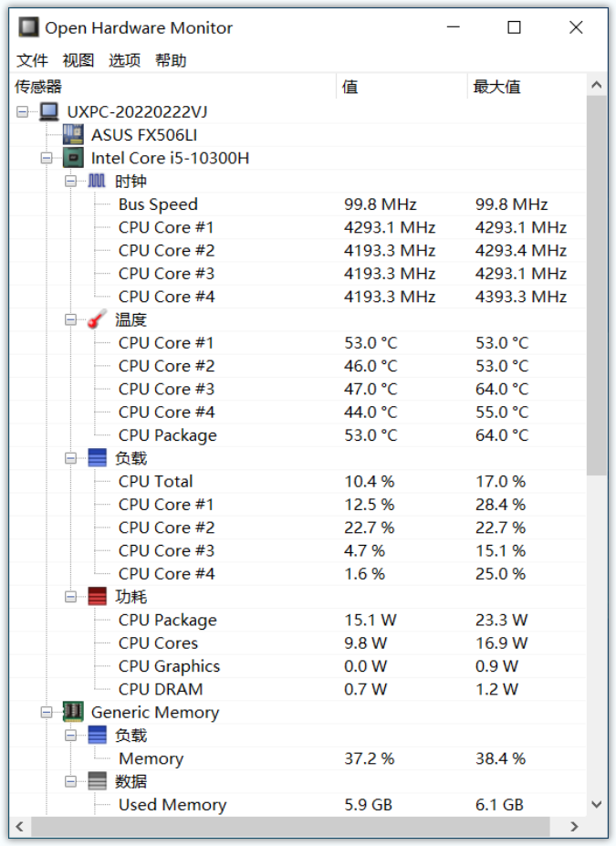
Task: Click the 99.8 MHz Bus Speed value
Action: (x=381, y=204)
